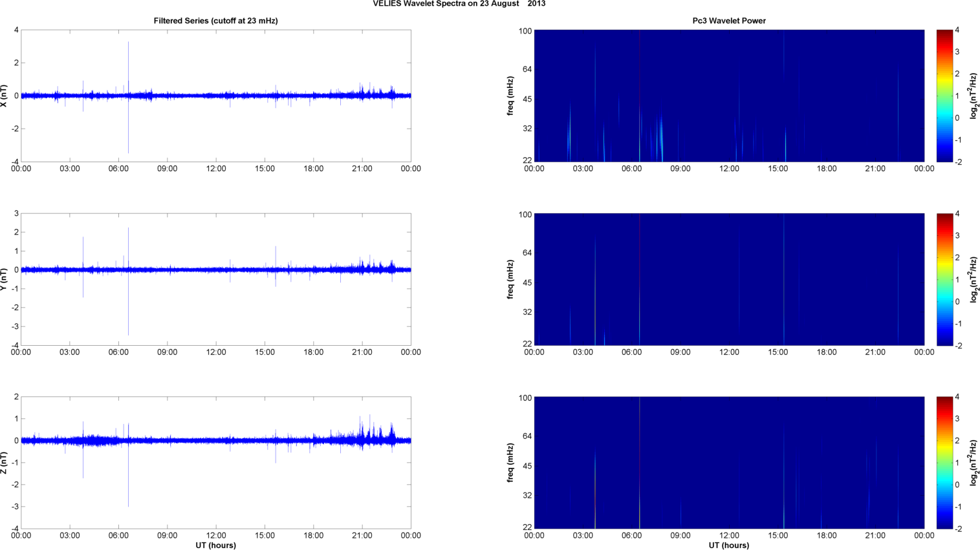980x550 pixels.
Task: Click the 22 frequency tick of the bottom spectrogram
Action: pos(527,527)
